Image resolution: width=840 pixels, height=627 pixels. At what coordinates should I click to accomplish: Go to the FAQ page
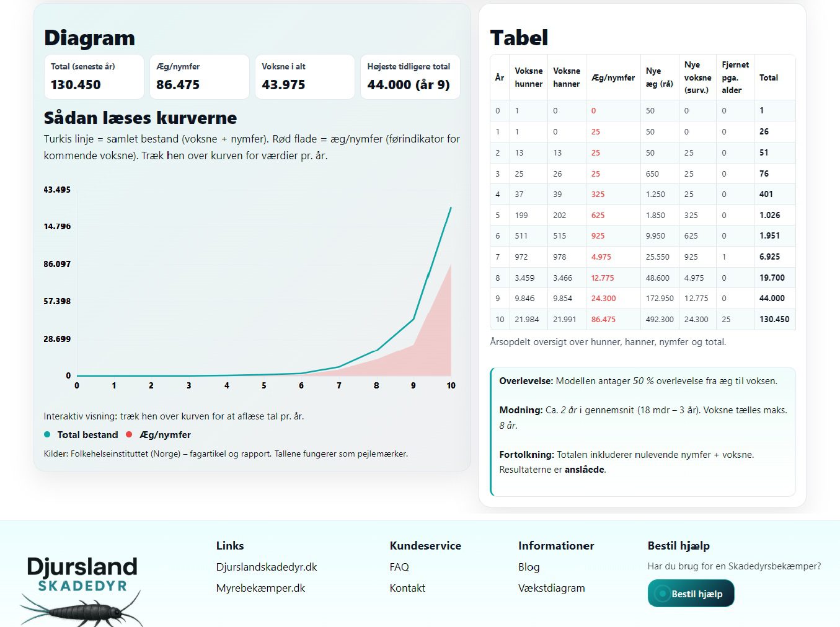tap(399, 567)
